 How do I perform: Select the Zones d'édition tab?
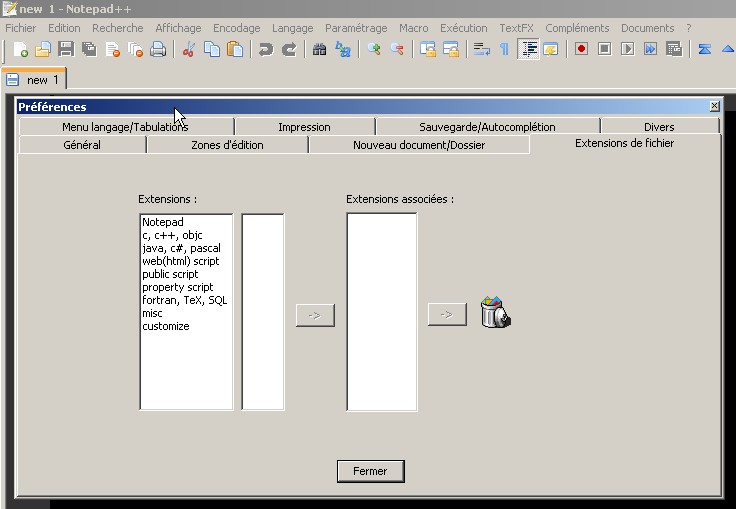(227, 145)
